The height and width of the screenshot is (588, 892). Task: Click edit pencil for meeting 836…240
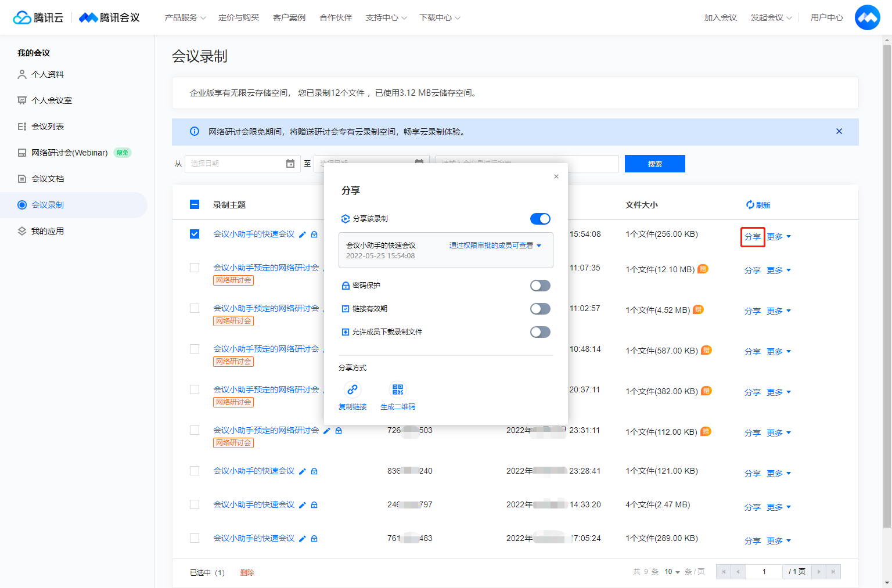(303, 471)
